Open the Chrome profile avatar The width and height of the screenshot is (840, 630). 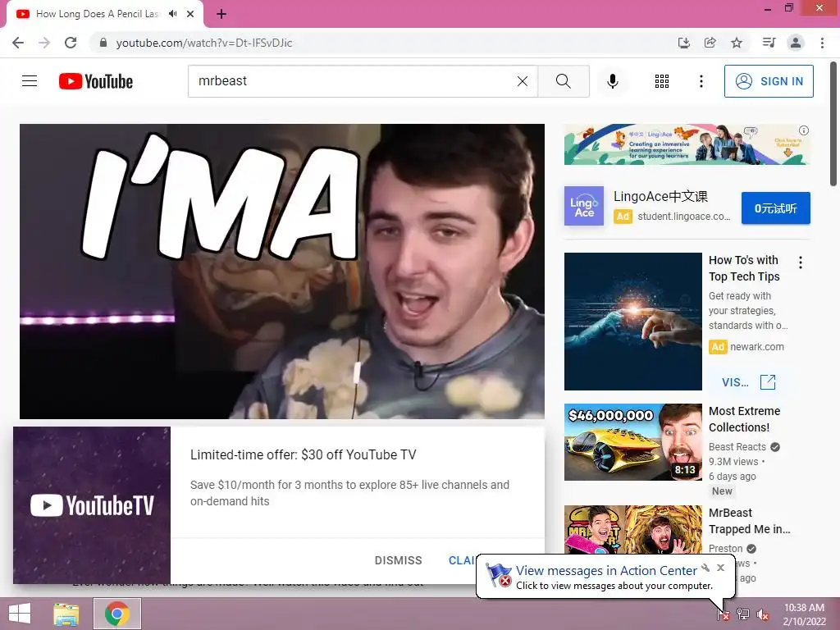pyautogui.click(x=796, y=43)
